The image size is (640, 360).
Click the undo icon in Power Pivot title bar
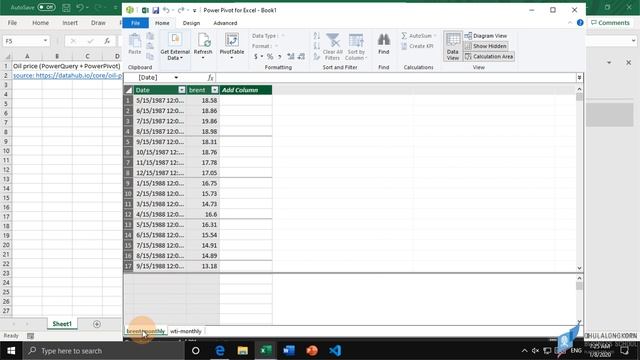[166, 10]
